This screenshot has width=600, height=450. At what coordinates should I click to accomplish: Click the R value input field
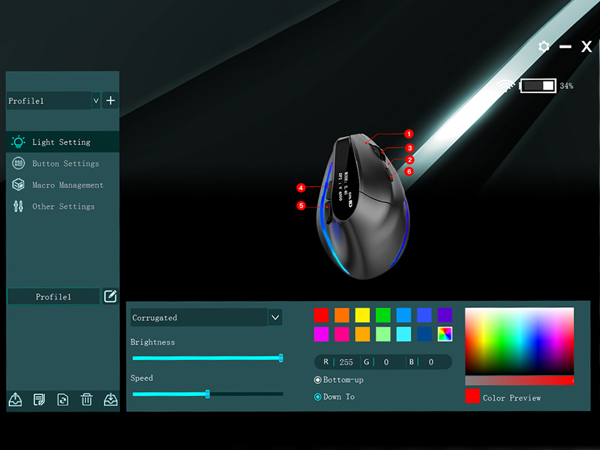[x=347, y=362]
